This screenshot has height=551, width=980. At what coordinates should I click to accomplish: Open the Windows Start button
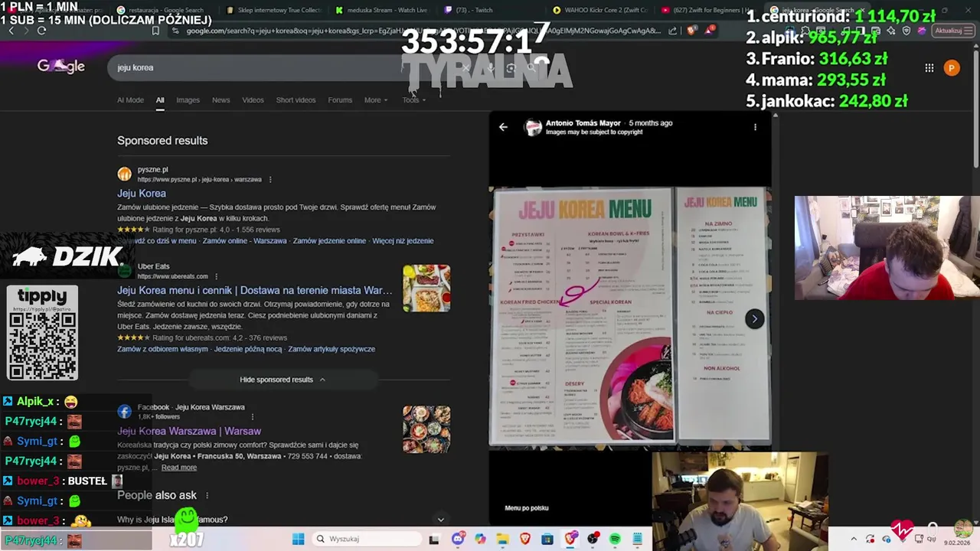298,539
